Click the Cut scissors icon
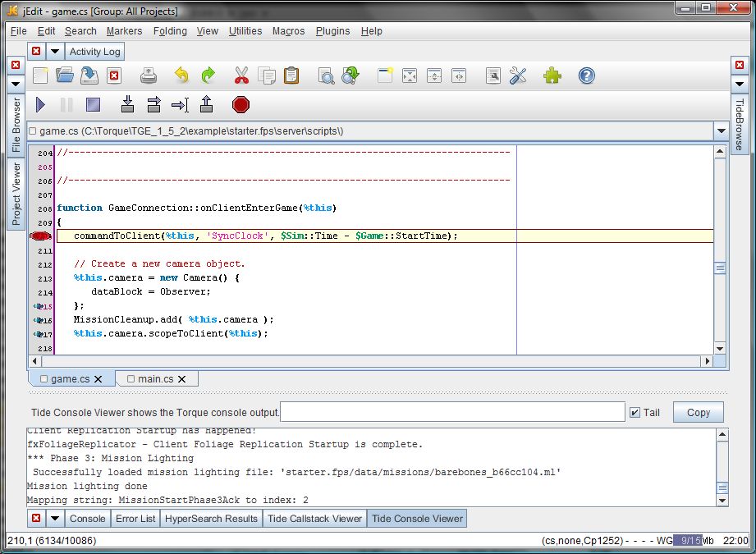756x554 pixels. click(241, 76)
